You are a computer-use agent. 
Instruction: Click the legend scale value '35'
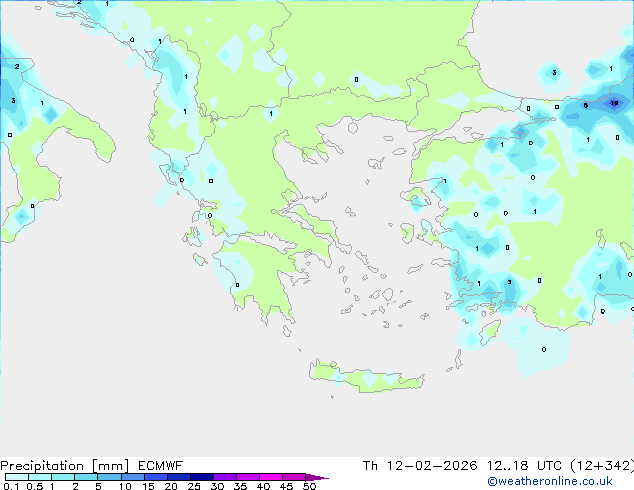click(x=240, y=486)
